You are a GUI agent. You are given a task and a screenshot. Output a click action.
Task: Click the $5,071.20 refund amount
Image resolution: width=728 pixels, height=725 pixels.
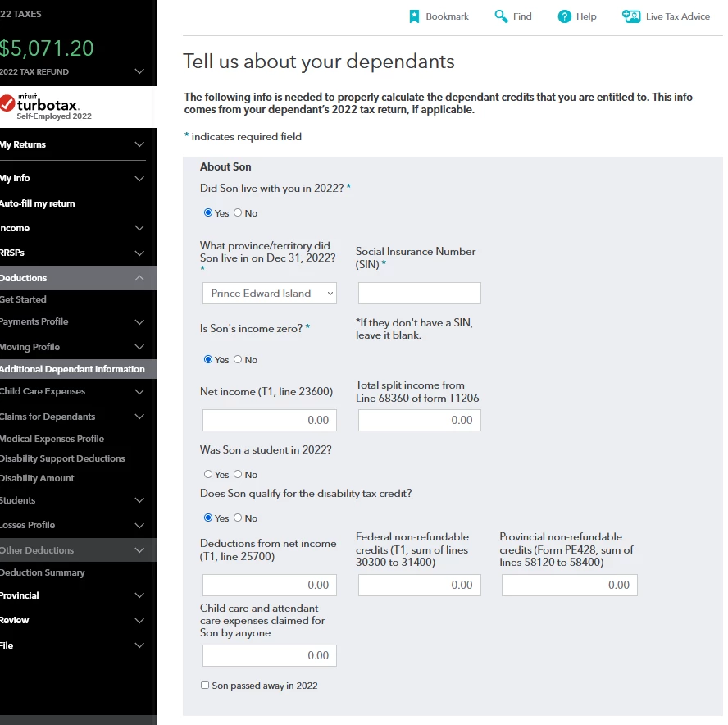(x=47, y=48)
